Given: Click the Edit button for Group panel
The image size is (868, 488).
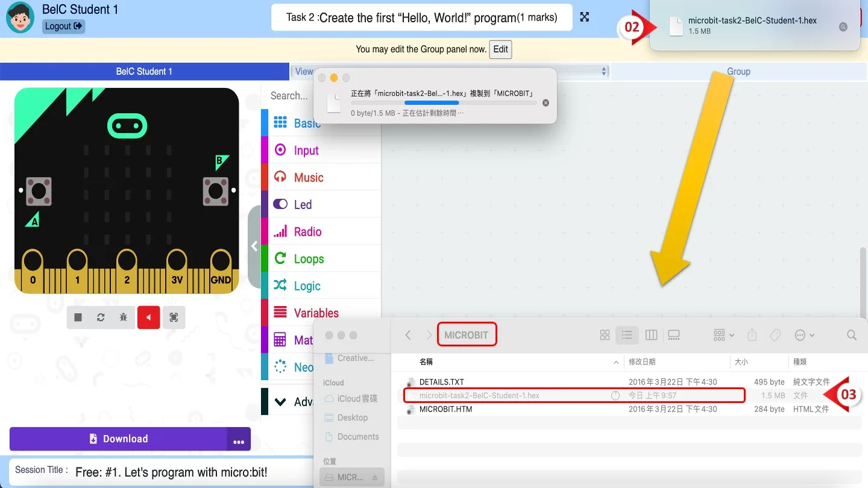Looking at the screenshot, I should coord(500,49).
